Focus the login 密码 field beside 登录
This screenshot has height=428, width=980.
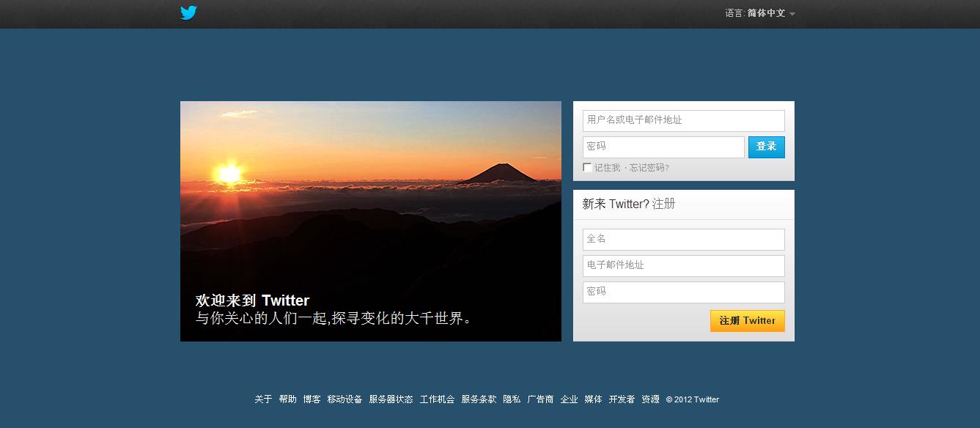point(663,147)
